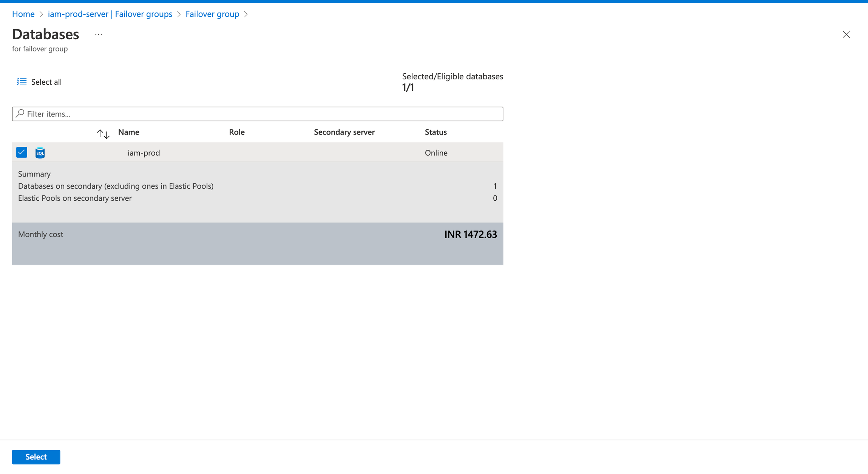Click Databases on secondary summary row
This screenshot has height=474, width=868.
[258, 186]
